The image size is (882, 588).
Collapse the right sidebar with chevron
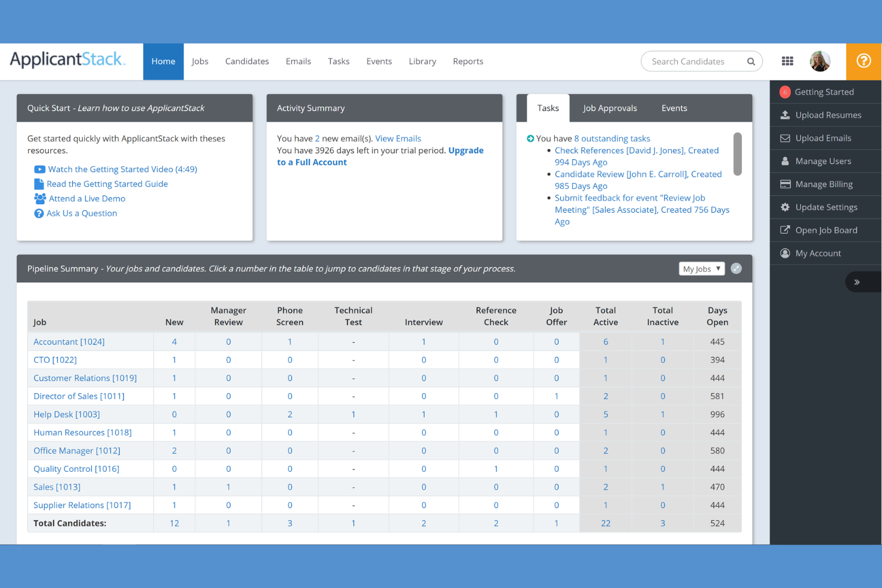[x=857, y=282]
